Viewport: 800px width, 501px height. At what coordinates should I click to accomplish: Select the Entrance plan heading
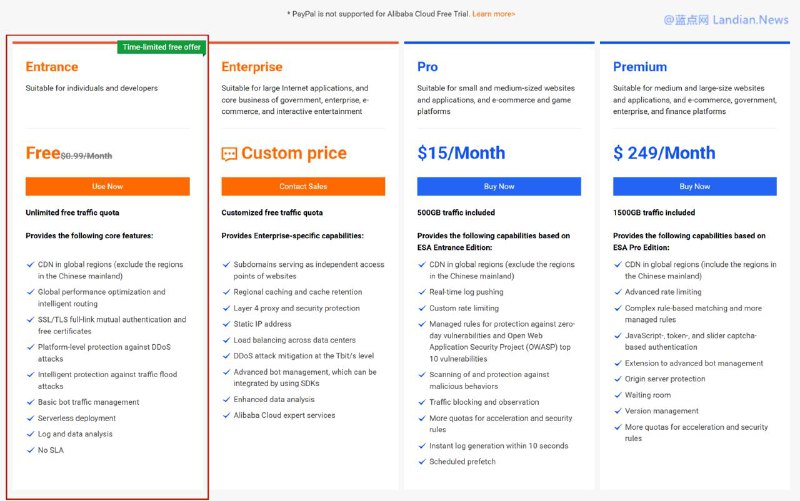[52, 67]
